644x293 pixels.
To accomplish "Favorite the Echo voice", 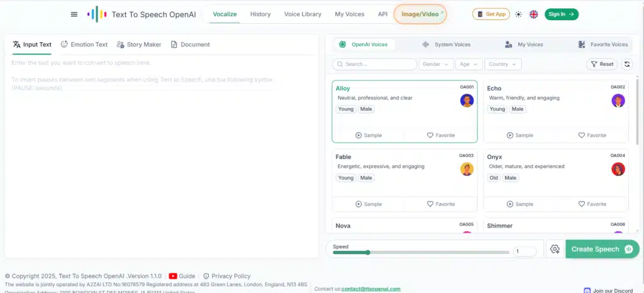I will (x=592, y=135).
